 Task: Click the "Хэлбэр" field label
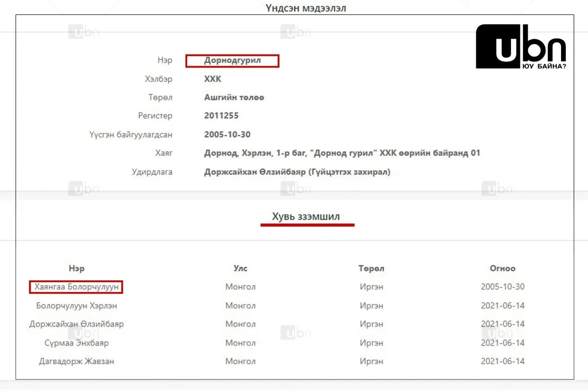(159, 79)
